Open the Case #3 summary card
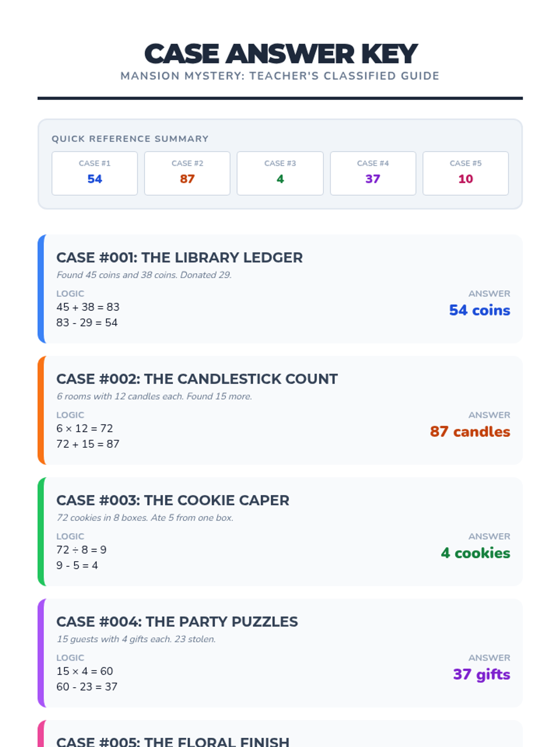 280,173
